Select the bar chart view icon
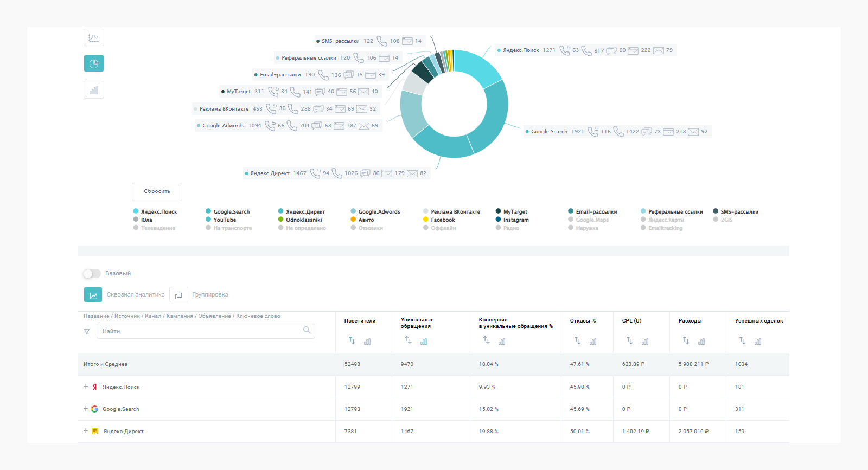 [94, 90]
